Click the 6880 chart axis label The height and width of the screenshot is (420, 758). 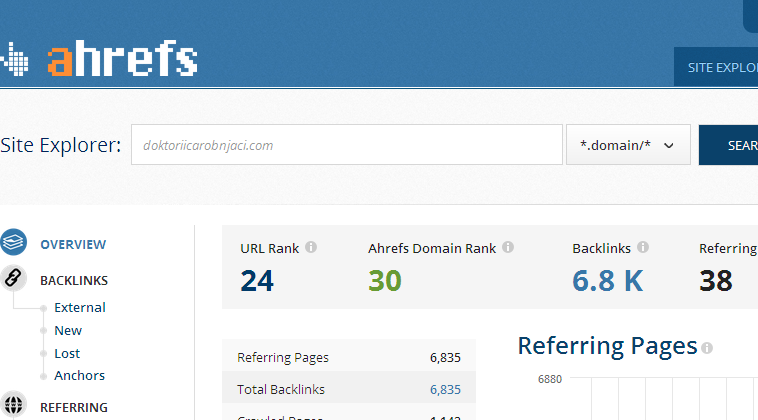click(x=550, y=379)
